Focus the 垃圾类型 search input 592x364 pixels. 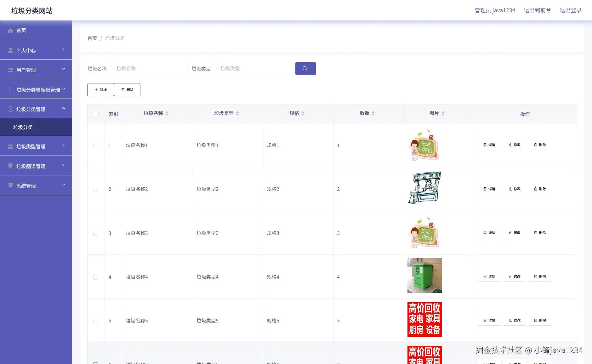tap(253, 69)
